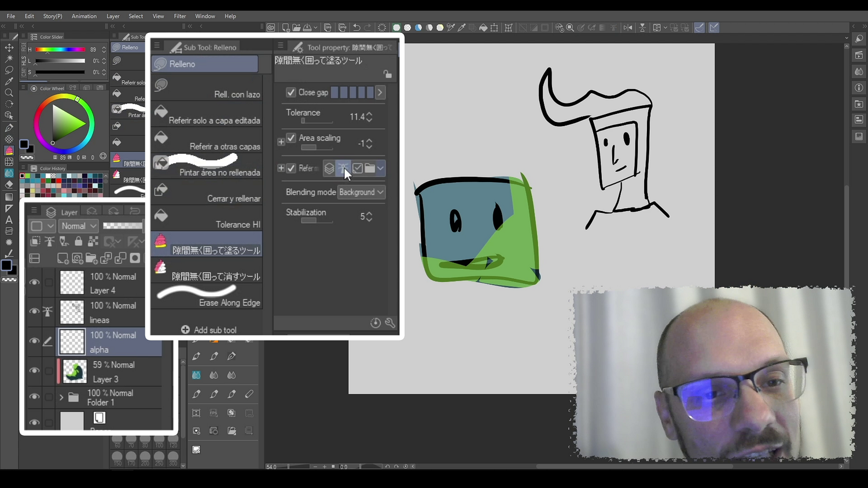Image resolution: width=868 pixels, height=488 pixels.
Task: Click the Lock transparent pixels checker icon
Action: pos(93,241)
